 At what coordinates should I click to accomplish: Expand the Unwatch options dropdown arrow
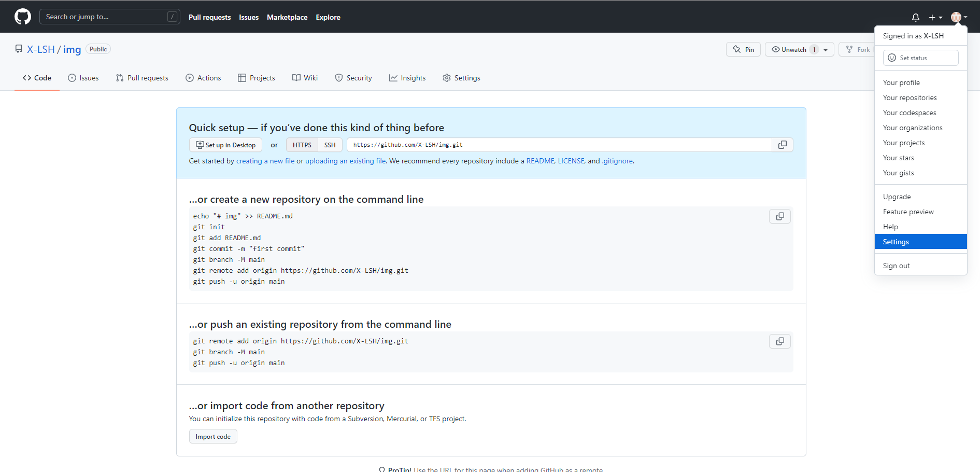click(x=826, y=50)
